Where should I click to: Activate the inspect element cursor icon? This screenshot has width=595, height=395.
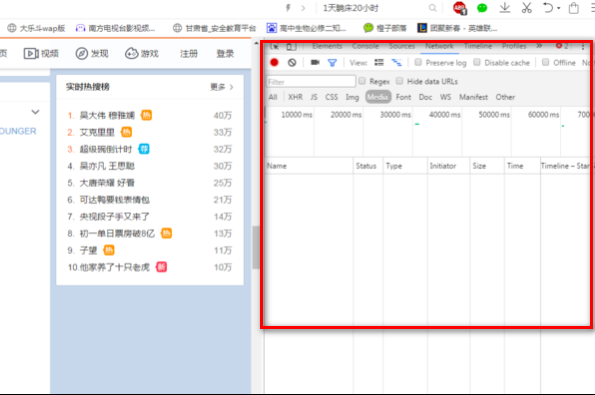coord(275,46)
